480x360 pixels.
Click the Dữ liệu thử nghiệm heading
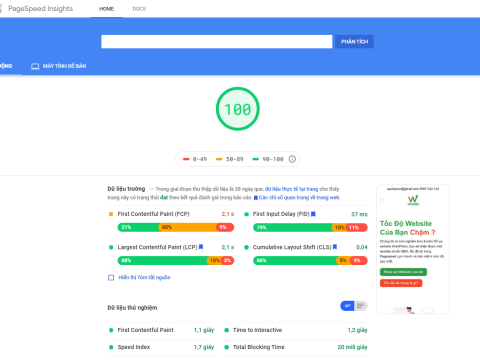coord(132,308)
